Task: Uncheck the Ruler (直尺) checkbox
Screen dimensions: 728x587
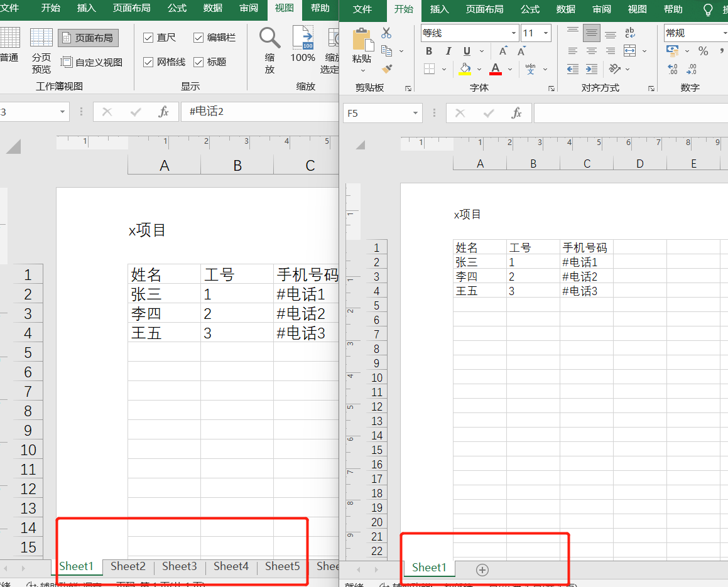Action: pyautogui.click(x=149, y=38)
